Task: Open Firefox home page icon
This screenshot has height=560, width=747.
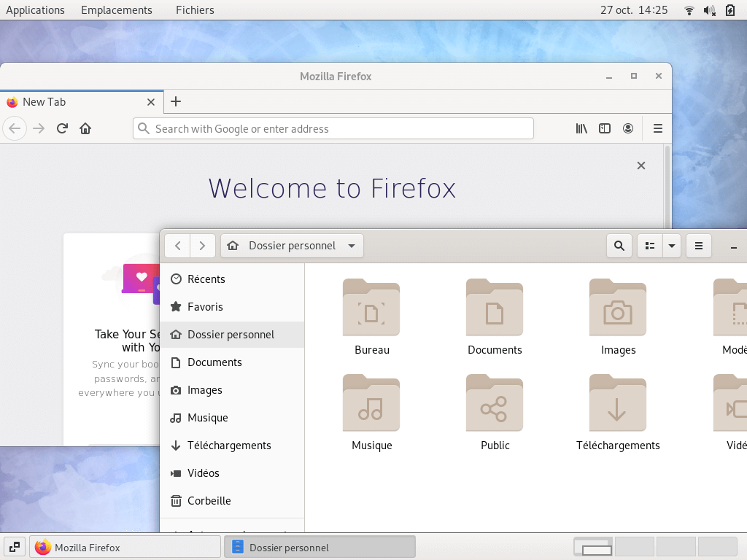Action: 85,128
